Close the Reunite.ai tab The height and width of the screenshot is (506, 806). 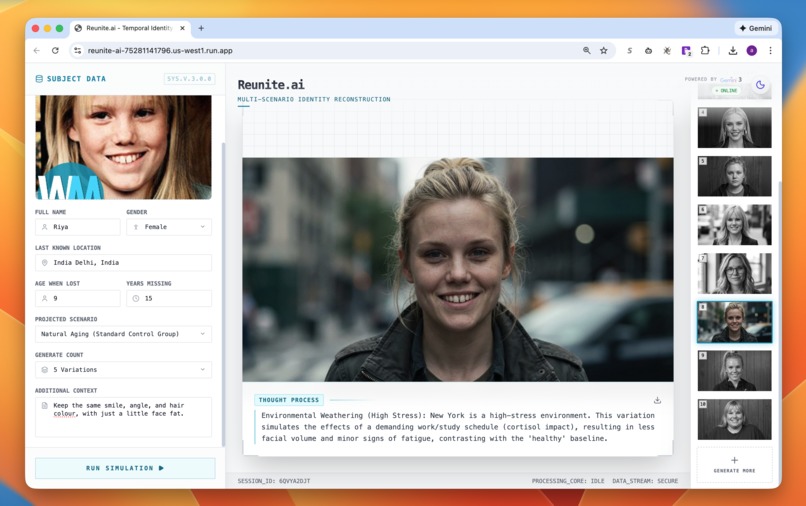182,28
